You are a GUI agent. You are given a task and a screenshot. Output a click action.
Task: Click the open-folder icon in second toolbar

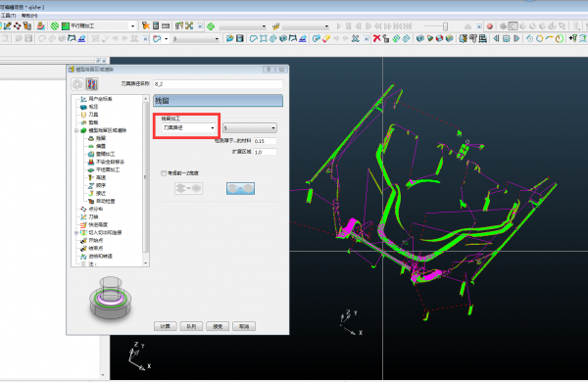point(230,38)
